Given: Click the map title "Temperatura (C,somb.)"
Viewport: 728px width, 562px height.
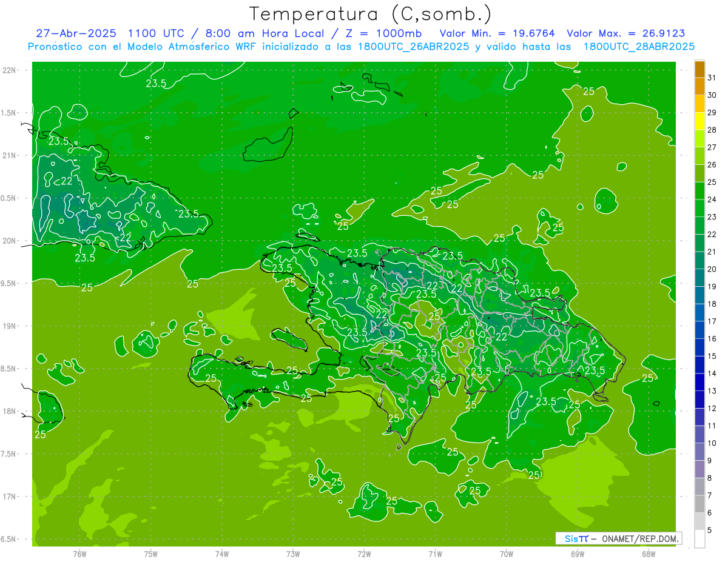Looking at the screenshot, I should 370,13.
